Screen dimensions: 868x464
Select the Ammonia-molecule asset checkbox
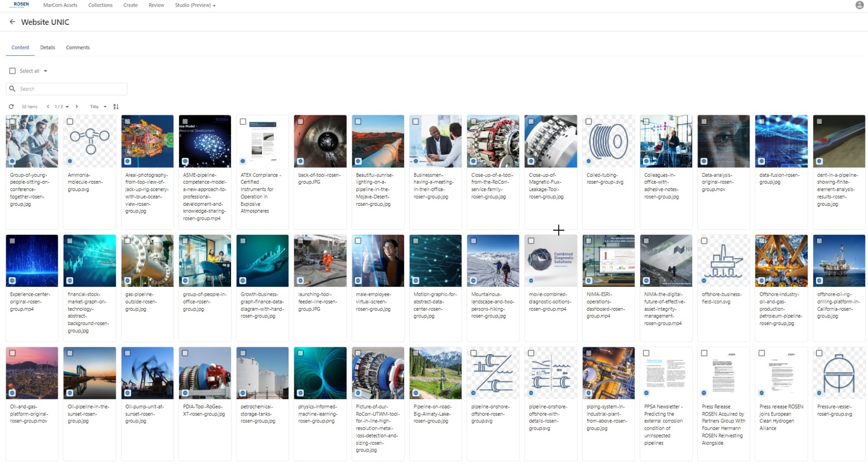(x=70, y=122)
